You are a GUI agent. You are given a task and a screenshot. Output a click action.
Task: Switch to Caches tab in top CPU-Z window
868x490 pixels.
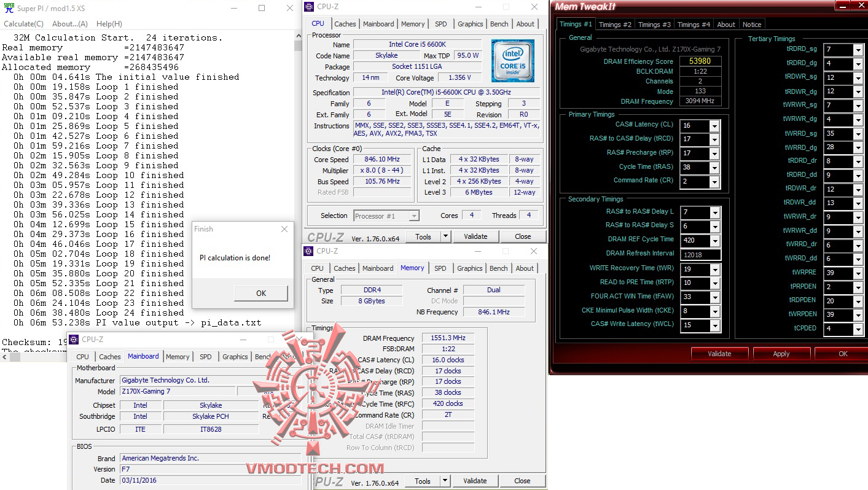click(345, 24)
